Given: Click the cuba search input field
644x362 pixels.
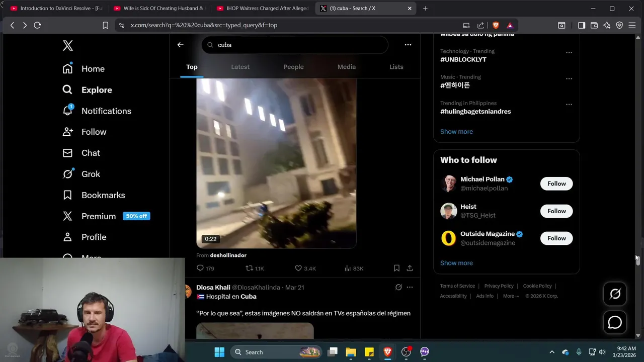Looking at the screenshot, I should [x=295, y=45].
